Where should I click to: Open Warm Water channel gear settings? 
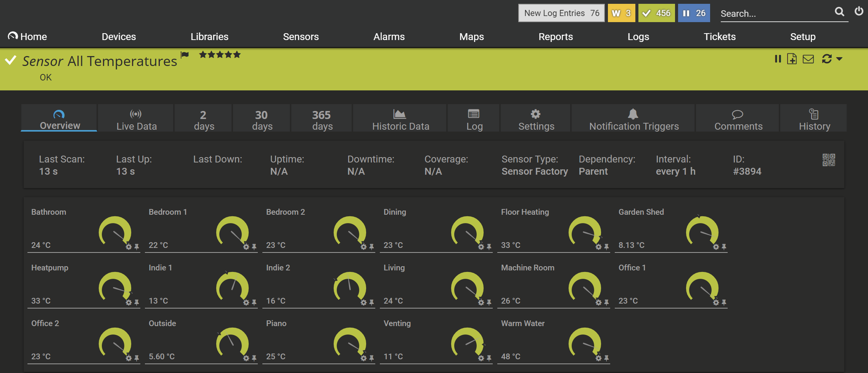click(x=599, y=358)
